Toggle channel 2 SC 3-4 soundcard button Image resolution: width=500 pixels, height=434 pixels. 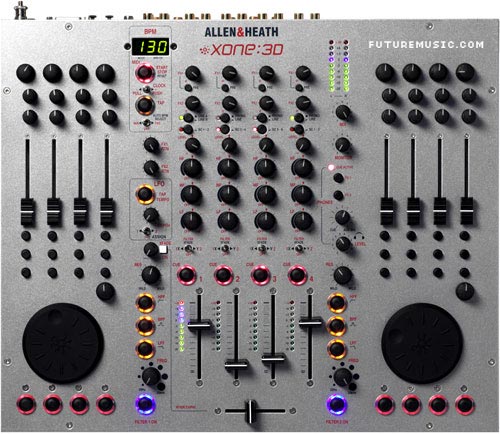[225, 129]
